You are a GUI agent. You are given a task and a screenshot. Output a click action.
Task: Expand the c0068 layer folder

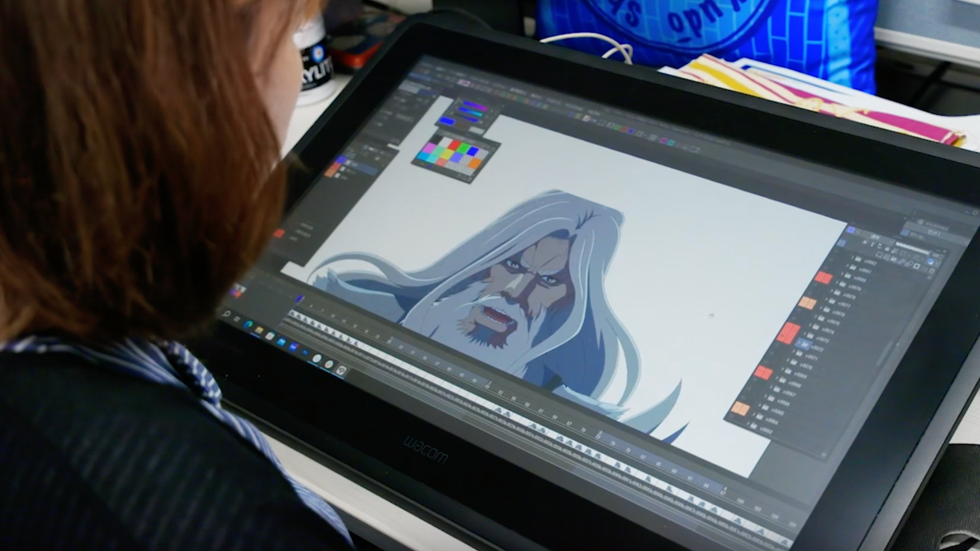pos(777,378)
